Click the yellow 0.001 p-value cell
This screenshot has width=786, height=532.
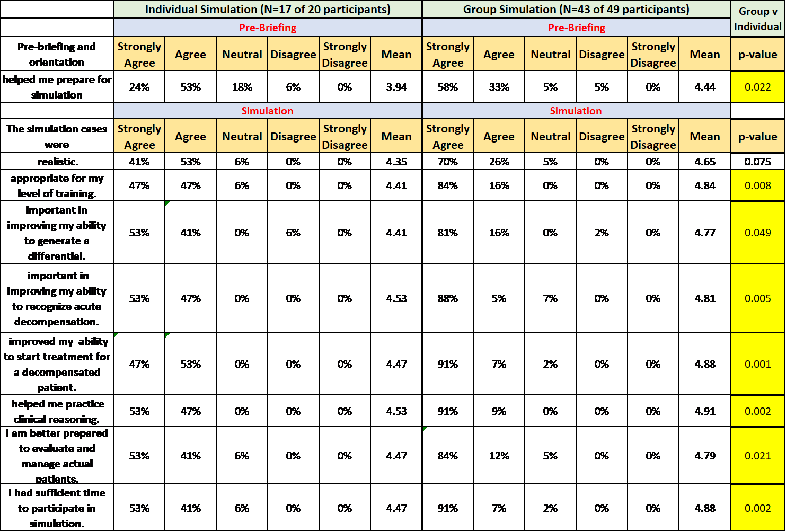(x=757, y=364)
